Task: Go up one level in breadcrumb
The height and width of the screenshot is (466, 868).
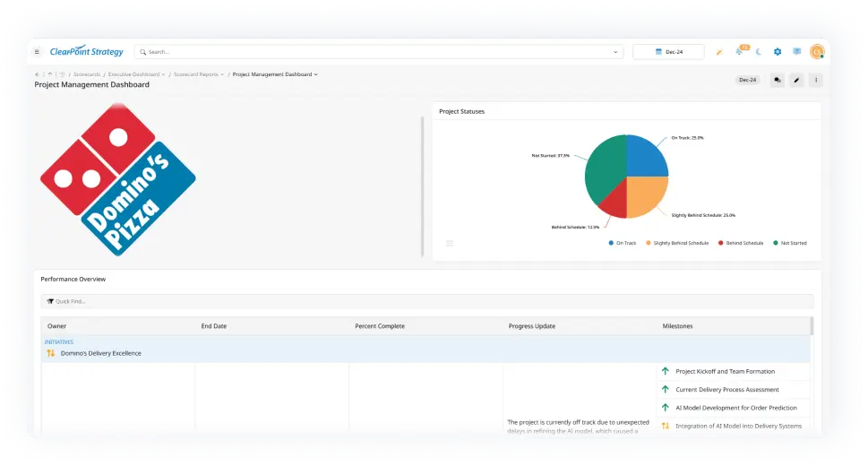Action: point(50,74)
